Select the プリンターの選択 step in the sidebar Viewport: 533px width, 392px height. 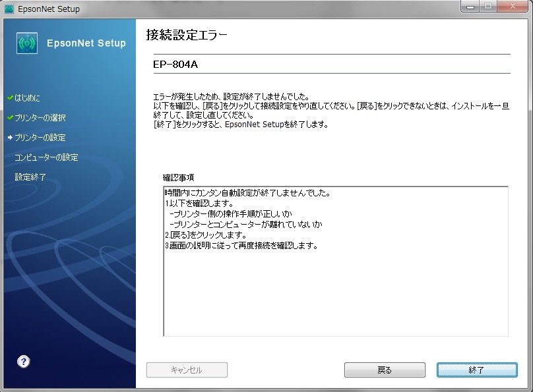[x=40, y=118]
